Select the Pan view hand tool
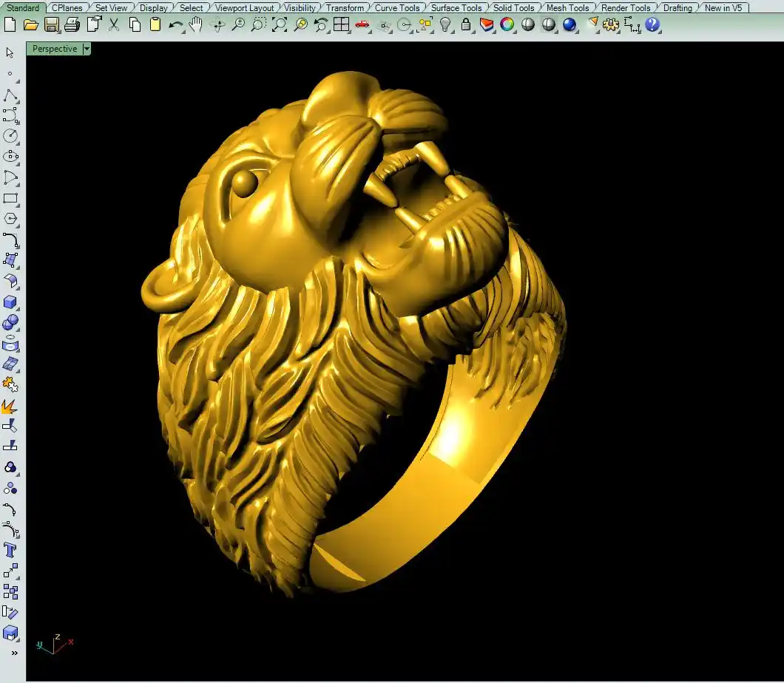 click(x=195, y=24)
